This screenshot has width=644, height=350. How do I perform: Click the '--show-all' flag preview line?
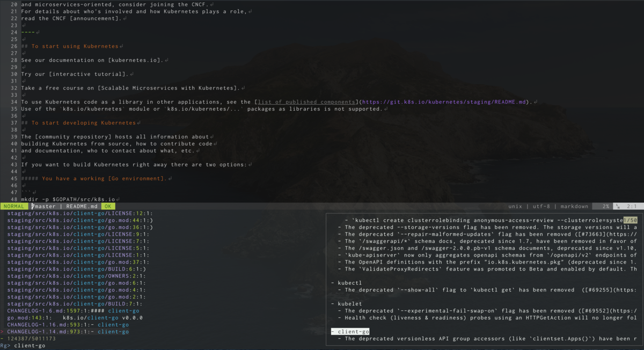(x=487, y=290)
